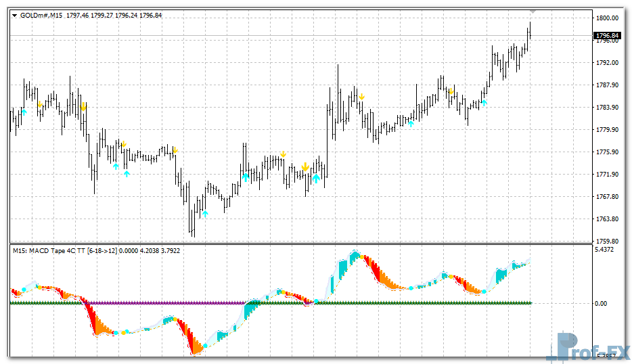Click the latest price bar at chart's right
The width and height of the screenshot is (632, 364).
pos(530,31)
